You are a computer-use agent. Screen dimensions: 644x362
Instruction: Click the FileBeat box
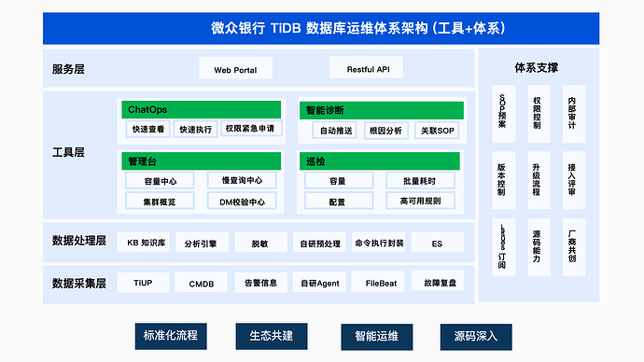378,281
